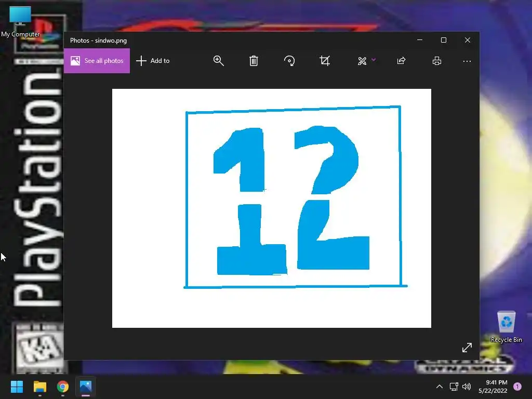This screenshot has height=399, width=532.
Task: Open the Crop tool
Action: 325,61
